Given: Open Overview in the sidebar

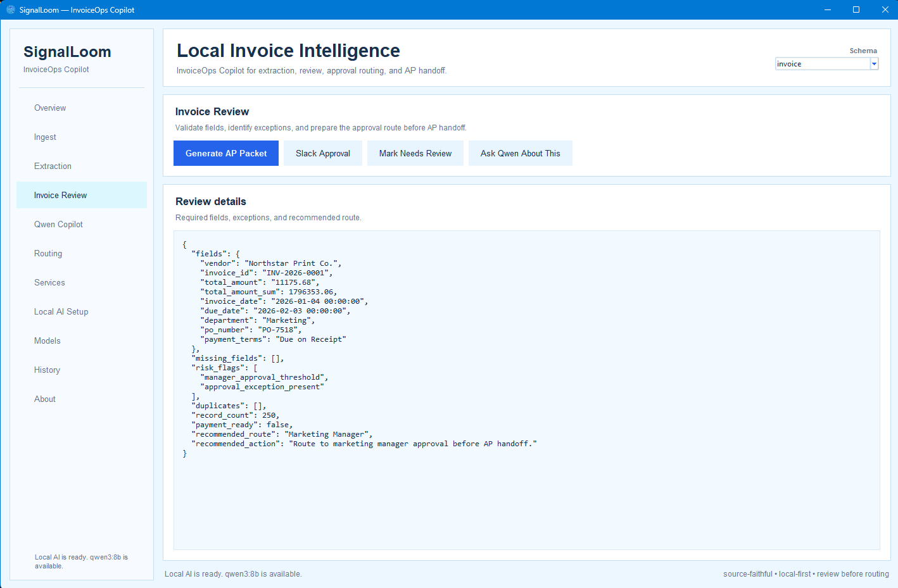Looking at the screenshot, I should point(82,108).
